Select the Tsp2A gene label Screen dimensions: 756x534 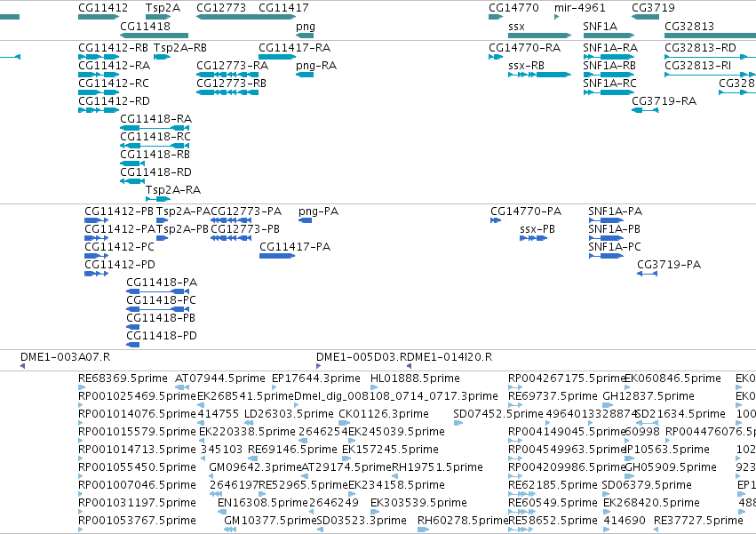click(x=163, y=8)
